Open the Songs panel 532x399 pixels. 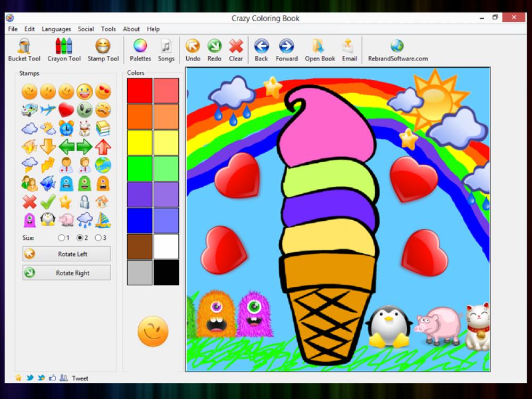click(166, 49)
